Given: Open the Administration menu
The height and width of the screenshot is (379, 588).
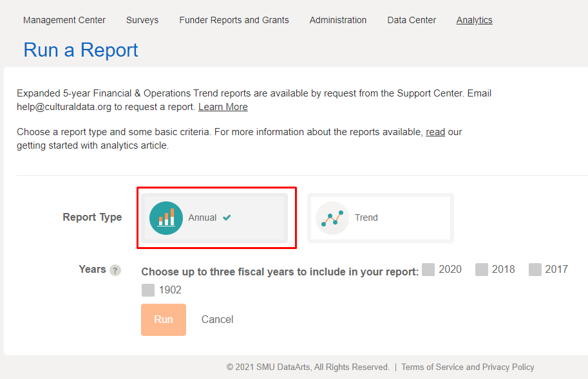Looking at the screenshot, I should pos(338,20).
